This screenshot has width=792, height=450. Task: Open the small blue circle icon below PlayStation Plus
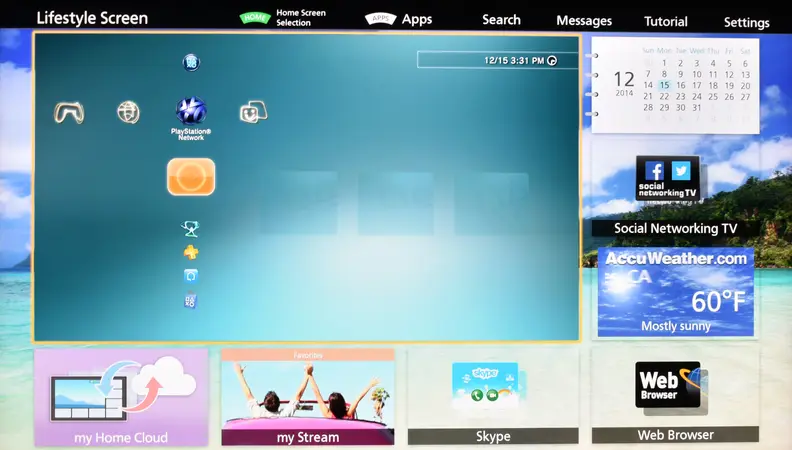[x=190, y=276]
